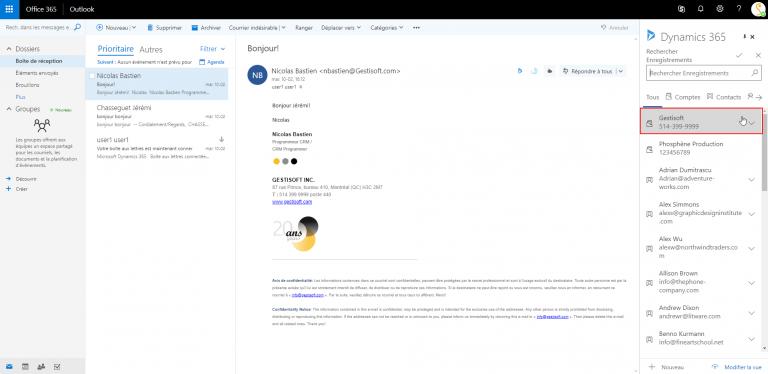Click plus icon next to Nouveau record
Screen dimensions: 768x374
651,367
